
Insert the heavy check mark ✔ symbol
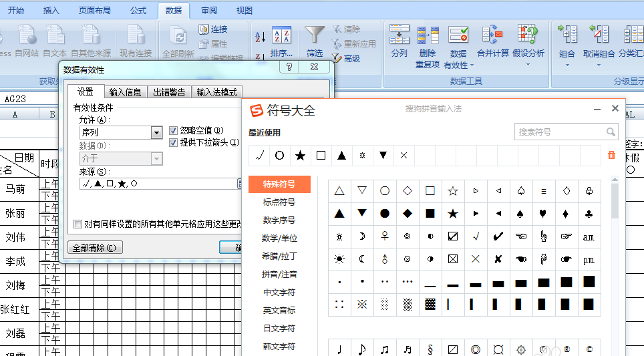point(498,236)
